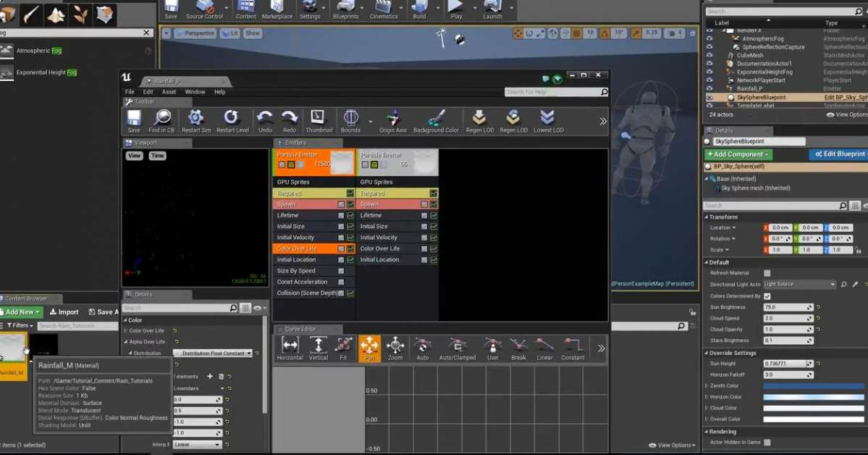
Task: Open Marketplace from the main toolbar
Action: 277,9
